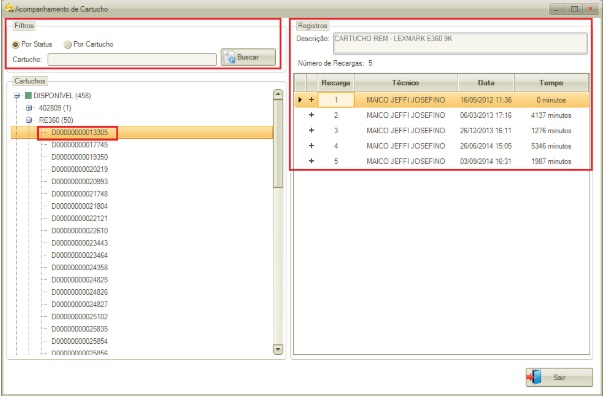Focus the Cartucho search input field

(x=132, y=59)
